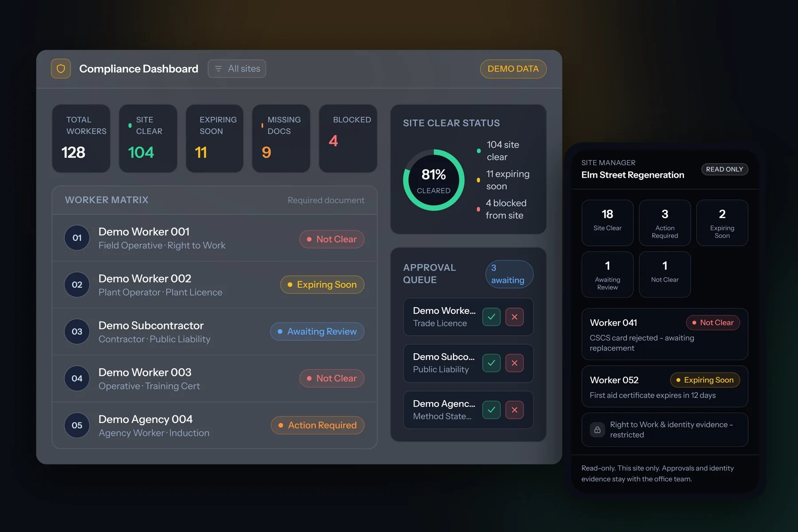Screen dimensions: 798x532
Task: Approve the Trade Licence request with the checkmark
Action: tap(491, 317)
